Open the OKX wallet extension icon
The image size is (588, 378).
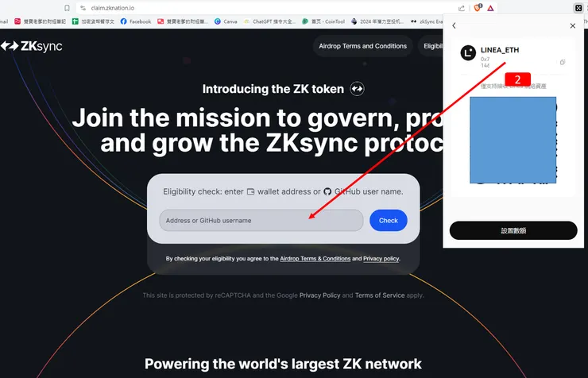pyautogui.click(x=578, y=8)
